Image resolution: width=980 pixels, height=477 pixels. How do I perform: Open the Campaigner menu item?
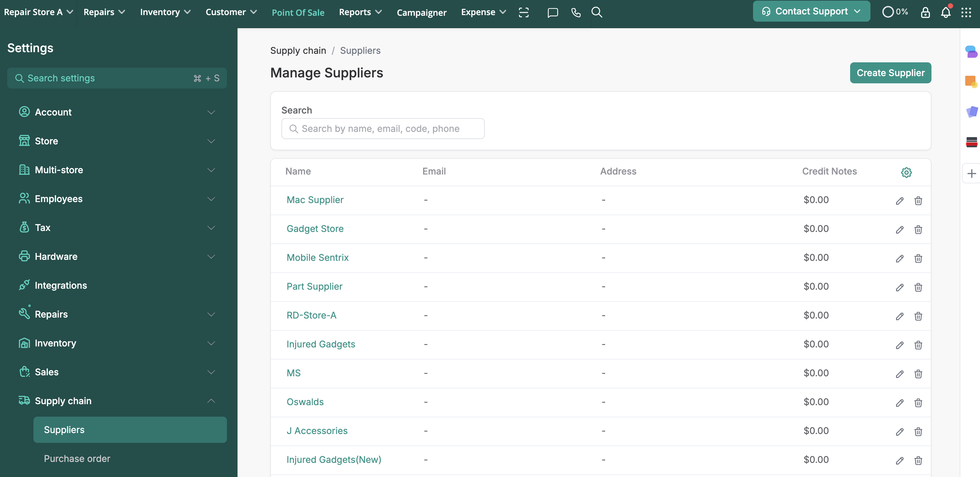pyautogui.click(x=421, y=12)
